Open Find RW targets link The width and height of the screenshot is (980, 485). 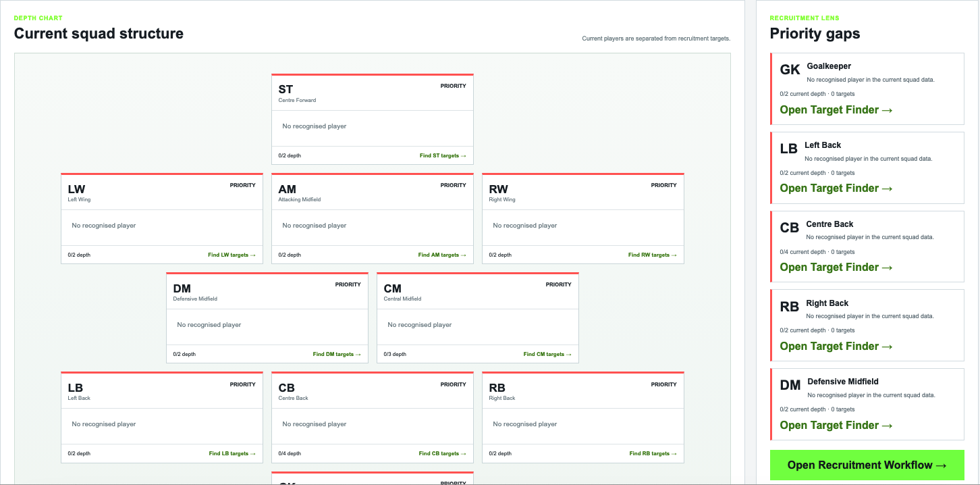point(653,255)
